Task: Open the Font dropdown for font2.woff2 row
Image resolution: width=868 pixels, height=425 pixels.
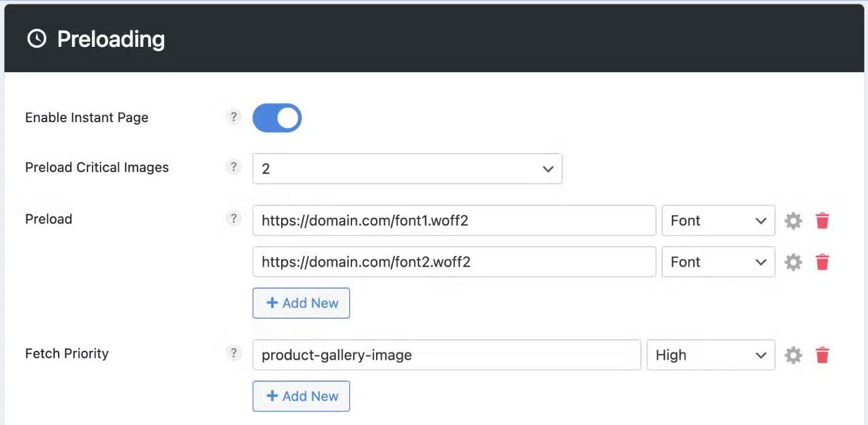Action: point(718,262)
